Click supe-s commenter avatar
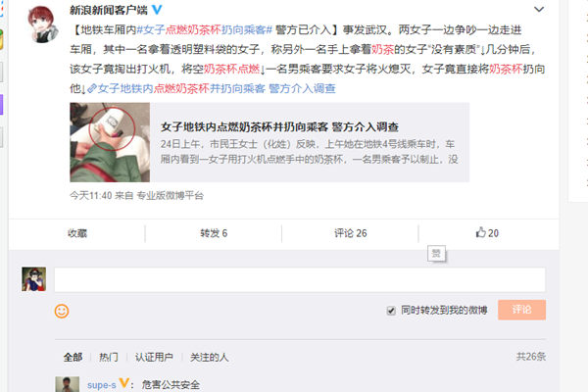Image resolution: width=588 pixels, height=392 pixels. point(68,384)
